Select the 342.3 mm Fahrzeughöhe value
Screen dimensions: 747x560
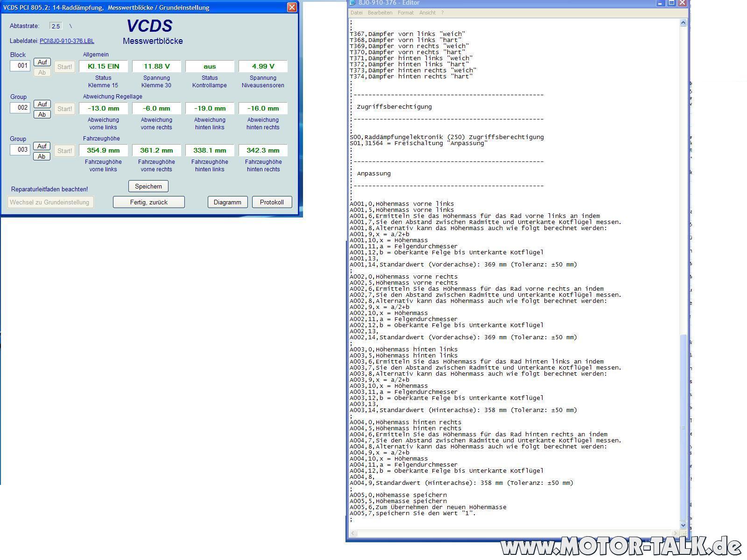pyautogui.click(x=263, y=150)
